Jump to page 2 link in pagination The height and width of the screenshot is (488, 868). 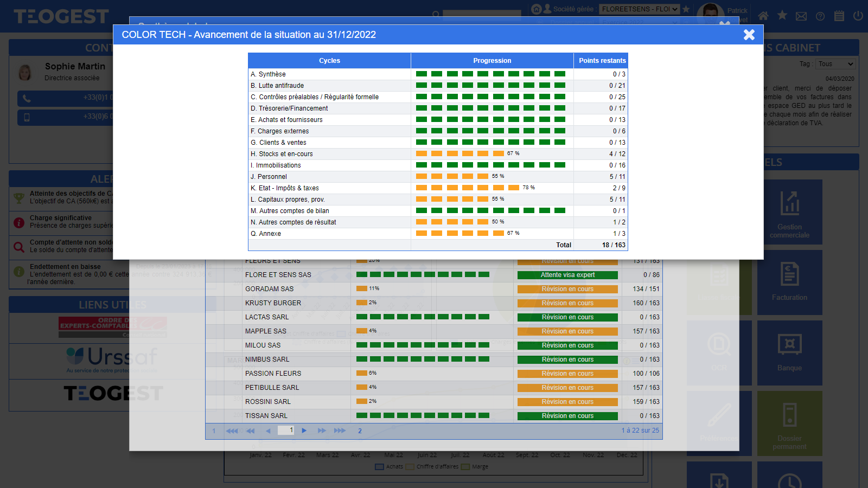click(360, 431)
